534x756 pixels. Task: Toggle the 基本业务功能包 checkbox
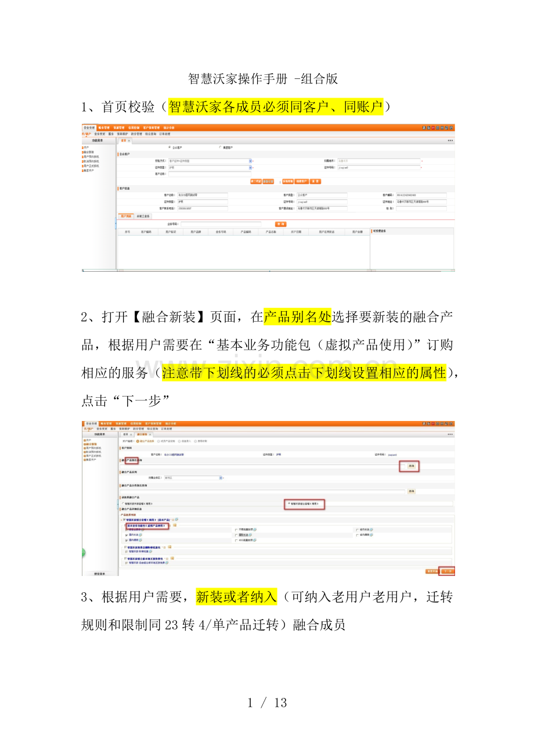click(x=124, y=525)
